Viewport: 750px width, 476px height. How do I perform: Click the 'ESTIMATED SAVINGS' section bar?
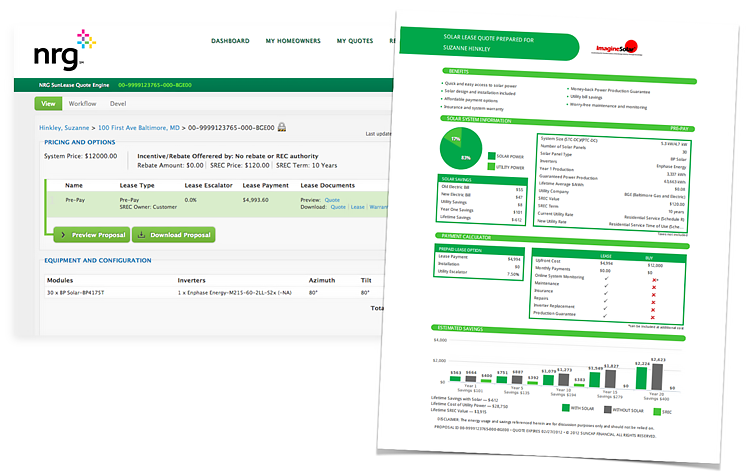tap(558, 332)
